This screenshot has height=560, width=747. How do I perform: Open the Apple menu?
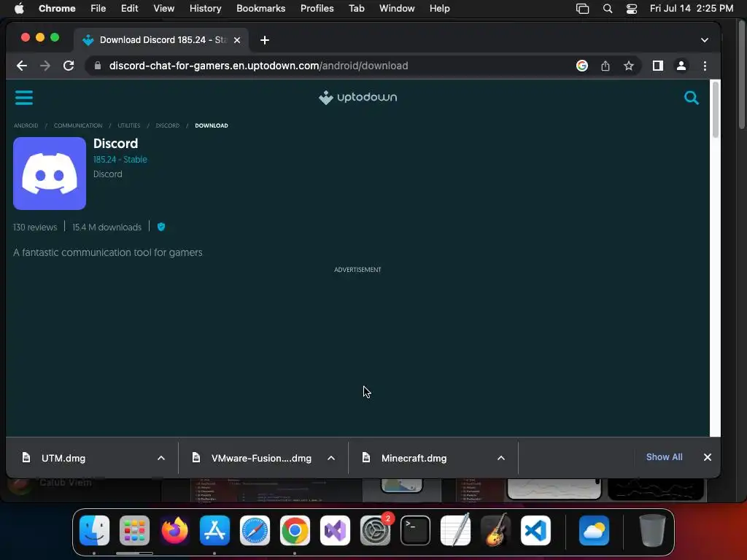[x=19, y=9]
